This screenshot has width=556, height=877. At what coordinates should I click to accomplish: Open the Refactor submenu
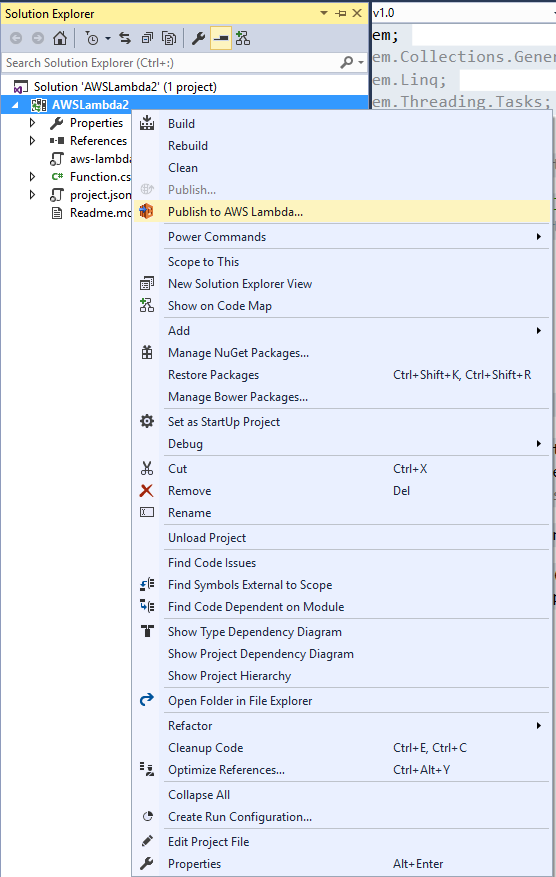tap(342, 725)
